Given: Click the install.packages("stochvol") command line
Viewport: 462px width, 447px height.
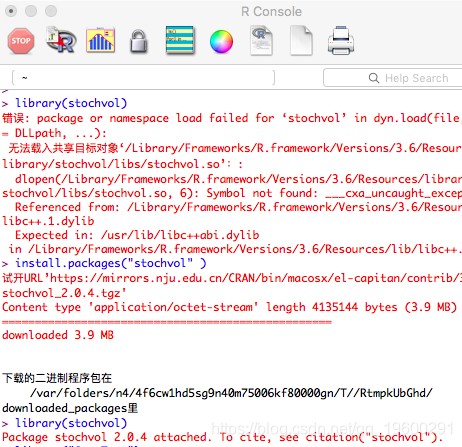Looking at the screenshot, I should coord(111,263).
